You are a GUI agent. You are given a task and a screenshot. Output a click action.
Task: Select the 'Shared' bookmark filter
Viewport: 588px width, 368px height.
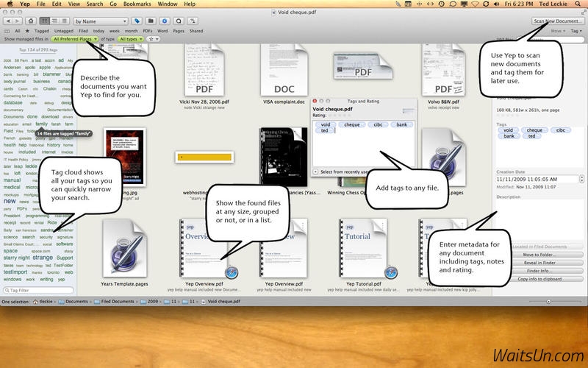point(196,31)
